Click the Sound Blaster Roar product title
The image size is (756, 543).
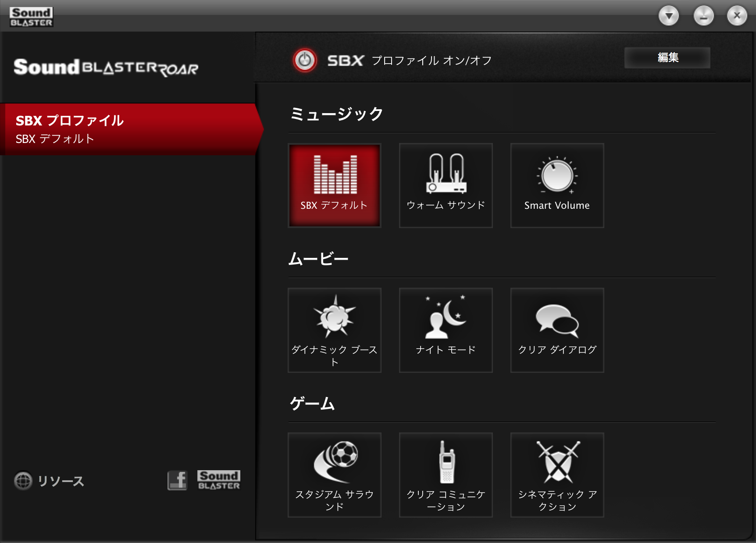click(106, 68)
